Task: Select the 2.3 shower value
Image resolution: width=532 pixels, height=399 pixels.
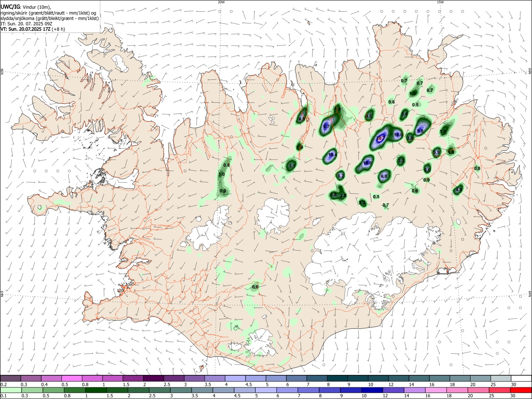Action: coord(362,203)
